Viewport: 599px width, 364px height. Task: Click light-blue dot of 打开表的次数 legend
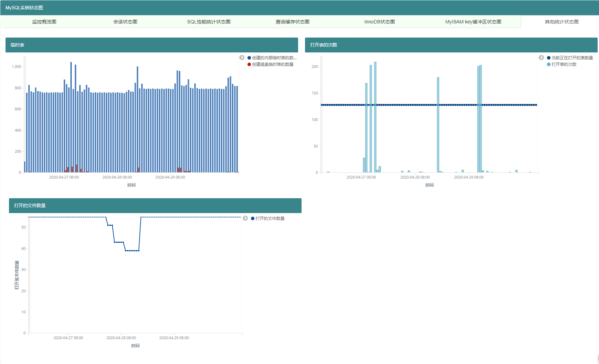[549, 64]
